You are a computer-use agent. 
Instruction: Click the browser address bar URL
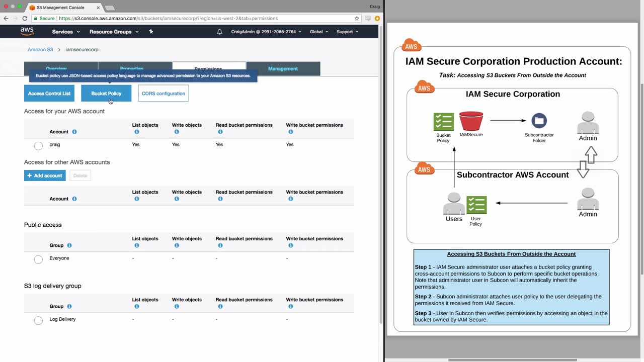coord(168,19)
